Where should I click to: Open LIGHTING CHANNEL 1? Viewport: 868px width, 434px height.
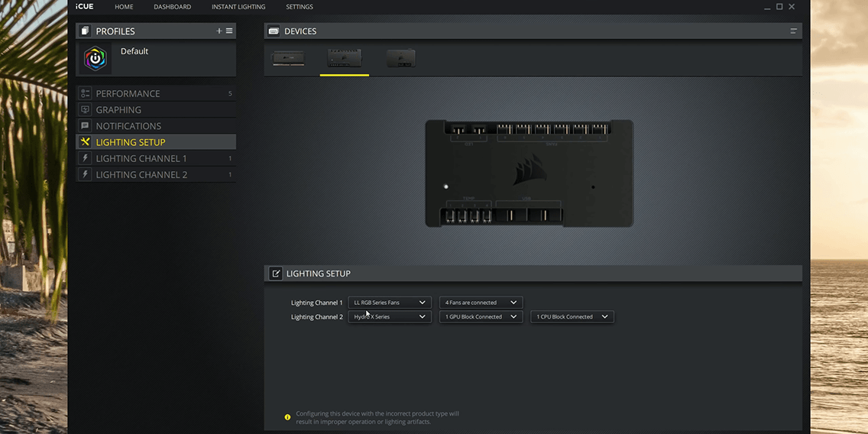point(156,158)
